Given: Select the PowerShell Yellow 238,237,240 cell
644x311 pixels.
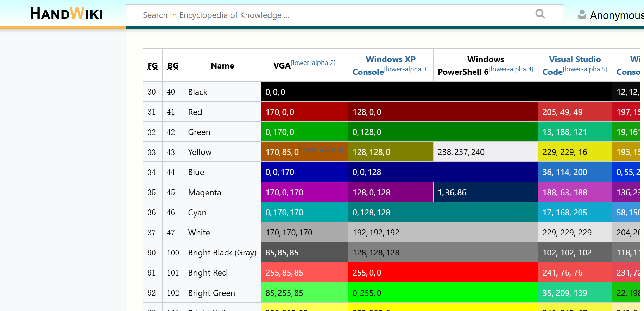Looking at the screenshot, I should coord(486,152).
